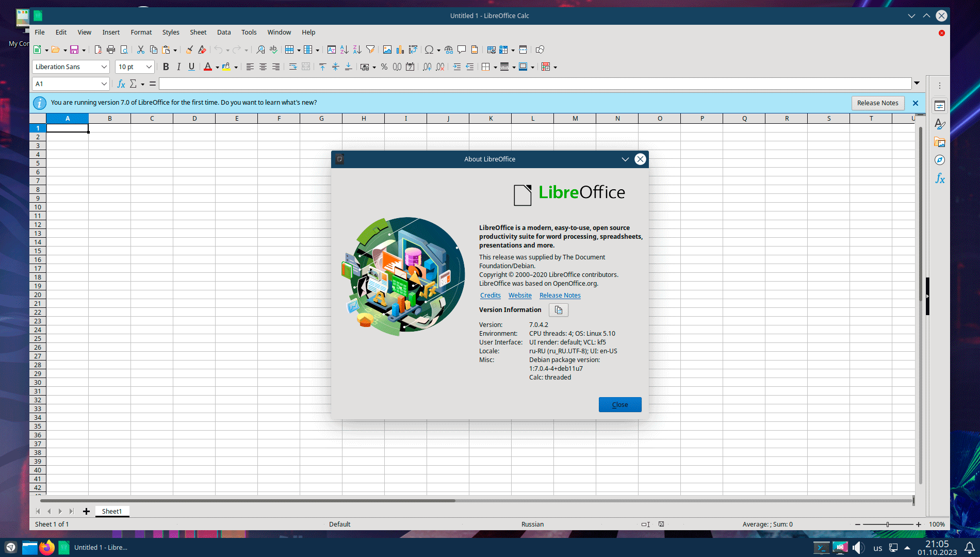Apply the yellow background color swatch
The width and height of the screenshot is (980, 557).
click(226, 67)
